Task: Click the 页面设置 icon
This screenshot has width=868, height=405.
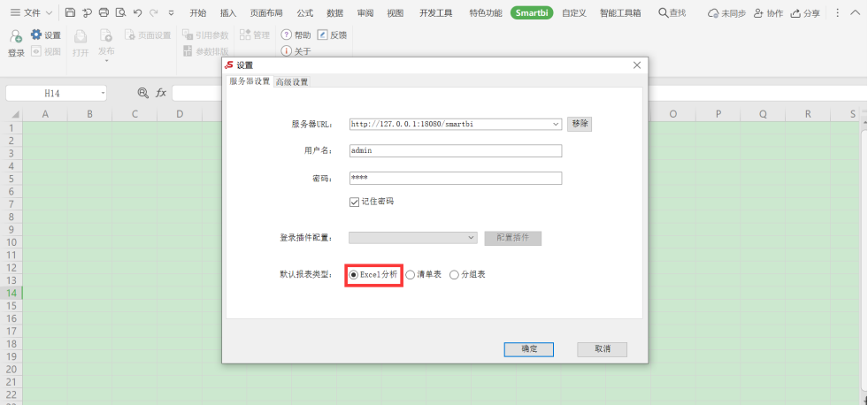Action: tap(129, 34)
